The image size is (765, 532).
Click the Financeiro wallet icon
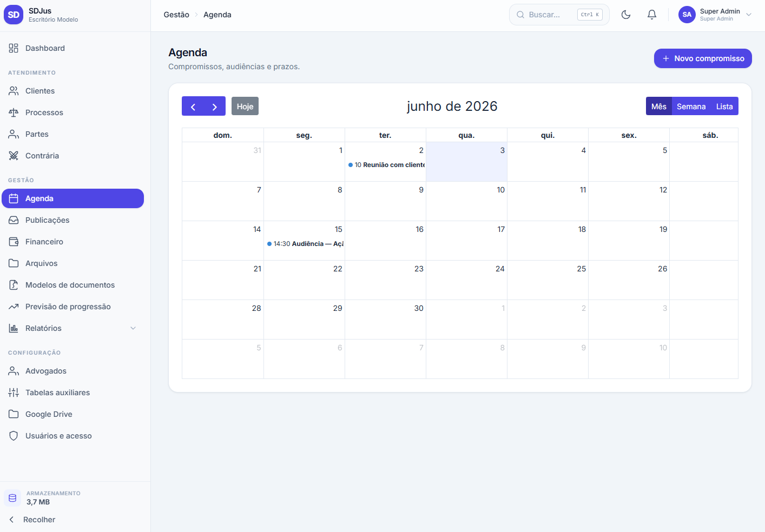click(x=14, y=242)
